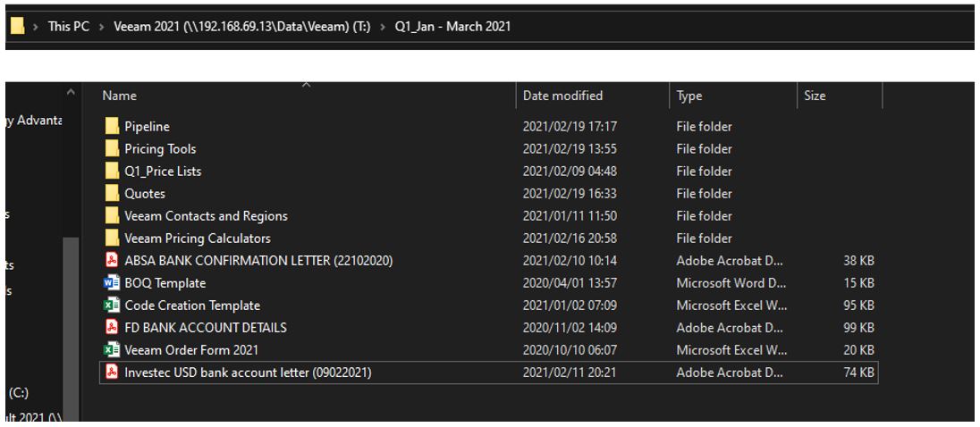Click the navigation pane vertical scrollbar
The image size is (980, 427).
pos(71,295)
